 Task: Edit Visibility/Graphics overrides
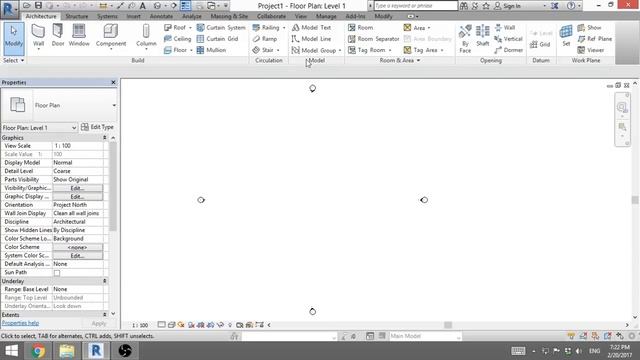(78, 188)
